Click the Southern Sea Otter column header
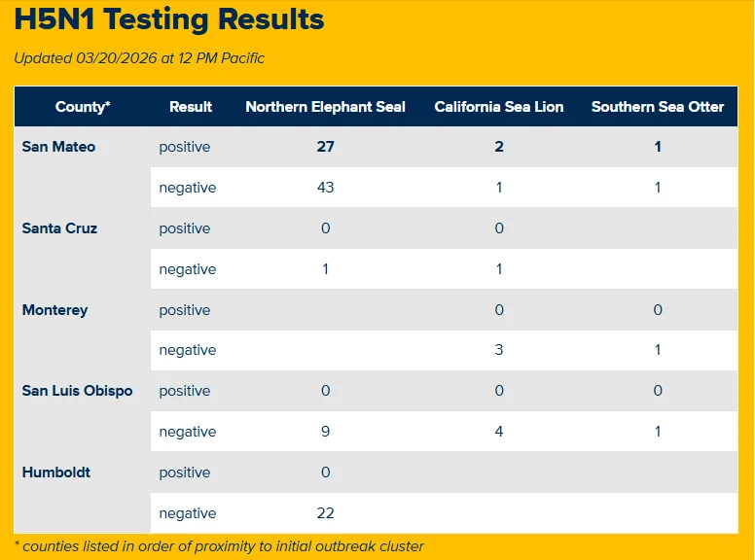Screen dimensions: 755x560 (658, 107)
